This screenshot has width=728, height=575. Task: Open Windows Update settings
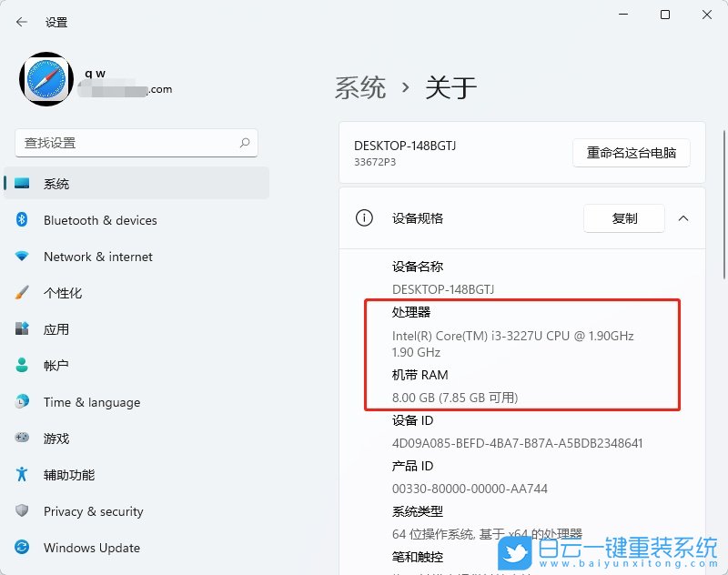[91, 548]
